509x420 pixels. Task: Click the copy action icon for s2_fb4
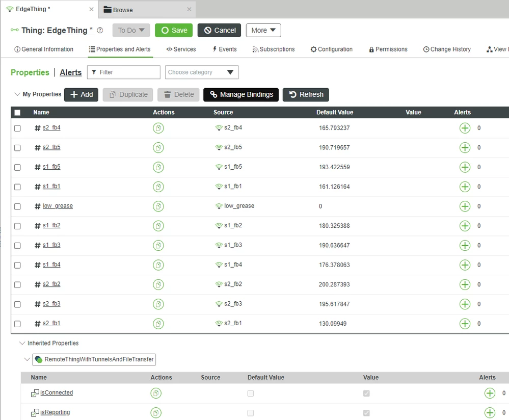[158, 128]
